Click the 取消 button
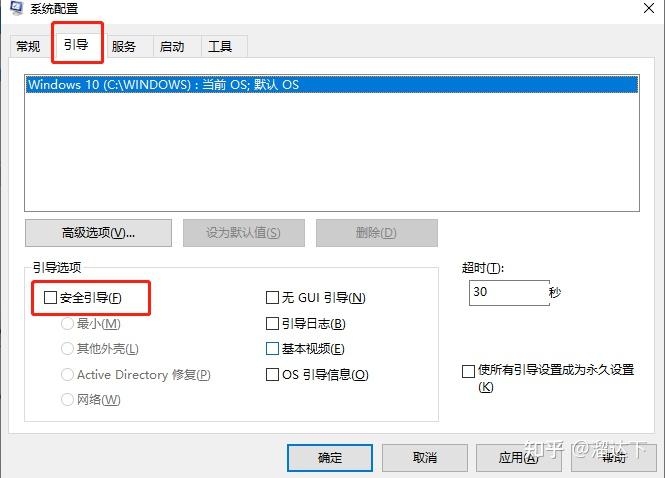 click(425, 458)
